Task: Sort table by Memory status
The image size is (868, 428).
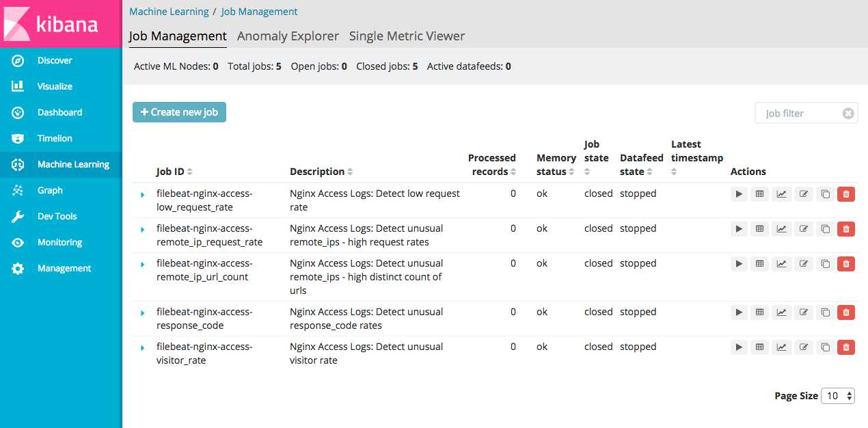Action: 556,165
